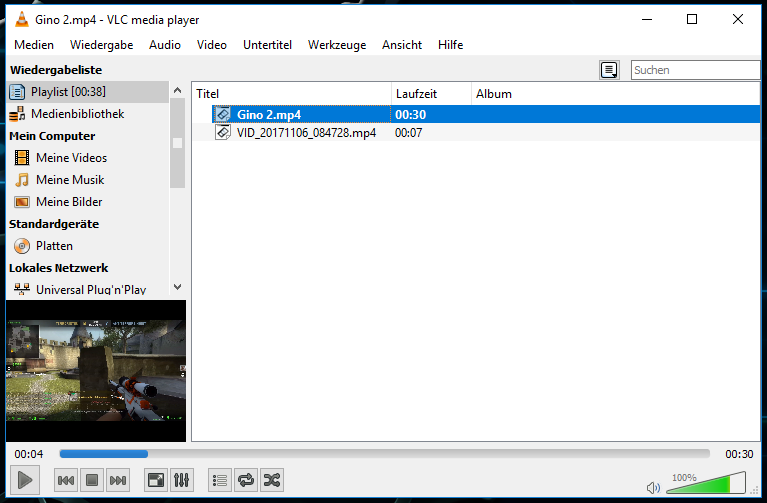Toggle fullscreen video mode
Screen dimensions: 767x503
coord(156,480)
